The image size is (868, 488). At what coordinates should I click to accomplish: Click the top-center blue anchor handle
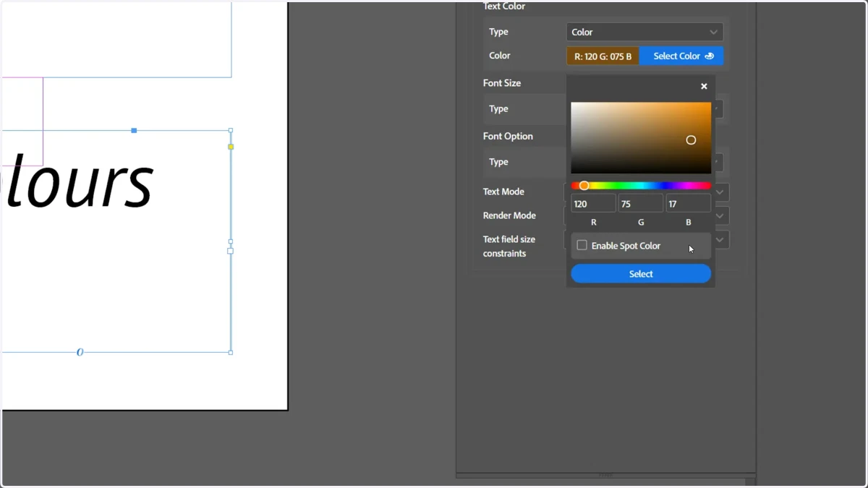pyautogui.click(x=134, y=131)
